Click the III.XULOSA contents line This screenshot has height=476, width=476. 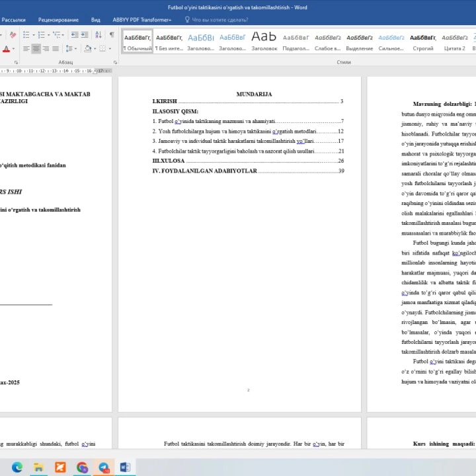pos(248,161)
